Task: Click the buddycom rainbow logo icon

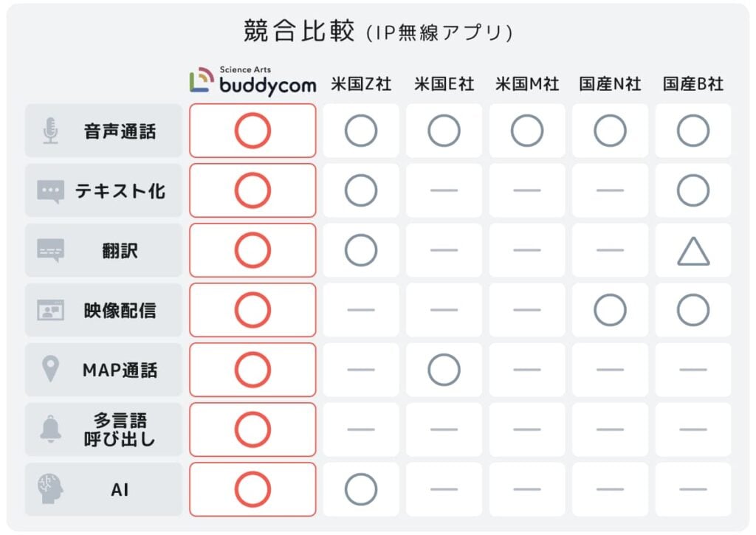Action: point(202,80)
